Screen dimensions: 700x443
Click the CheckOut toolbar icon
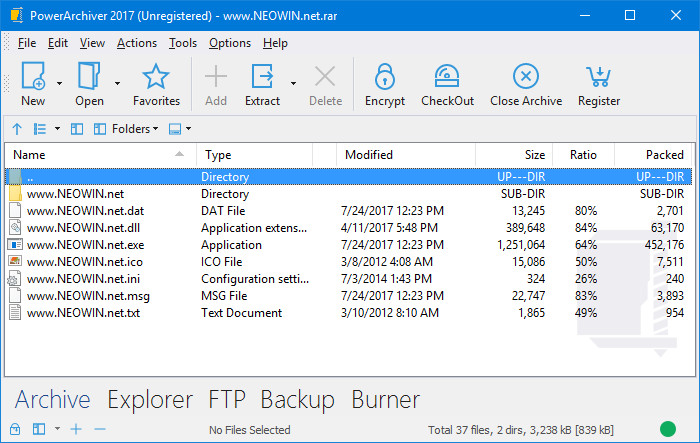pos(447,76)
